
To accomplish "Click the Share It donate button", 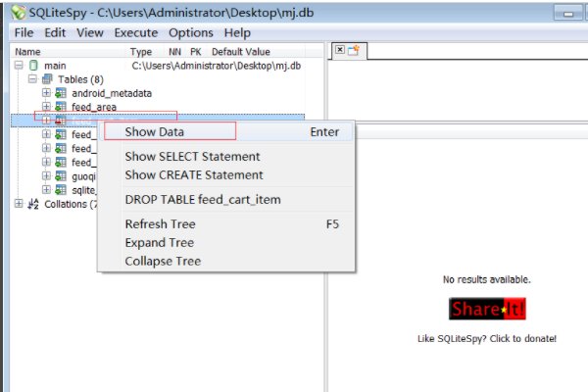I will (x=486, y=310).
